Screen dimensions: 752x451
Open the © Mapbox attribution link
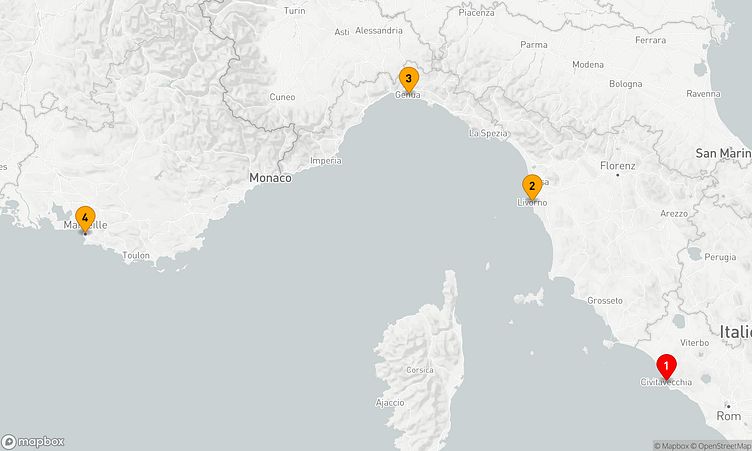(x=671, y=446)
